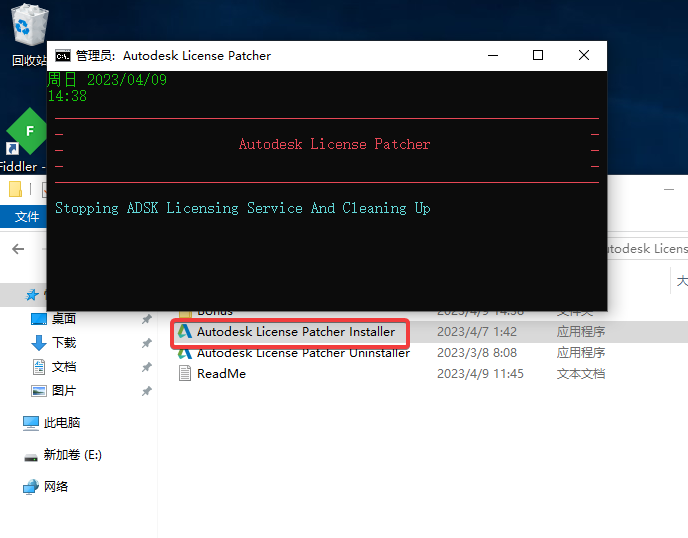Open the Recycle Bin desktop icon

coord(29,35)
